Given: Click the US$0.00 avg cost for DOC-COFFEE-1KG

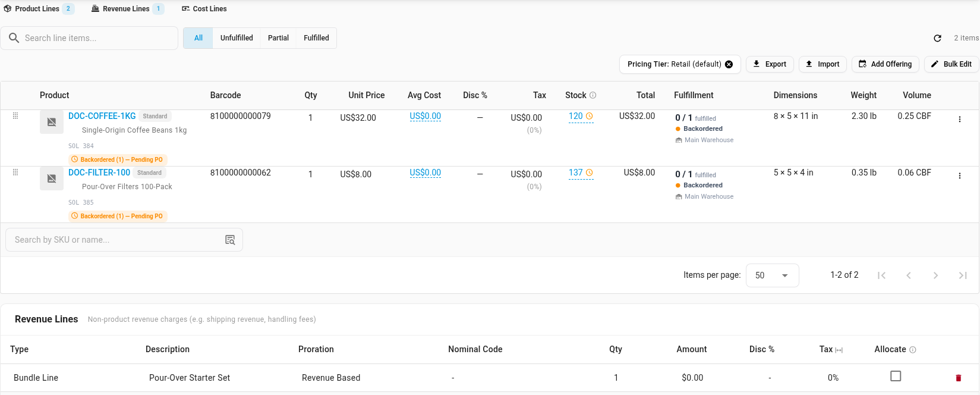Looking at the screenshot, I should tap(426, 116).
